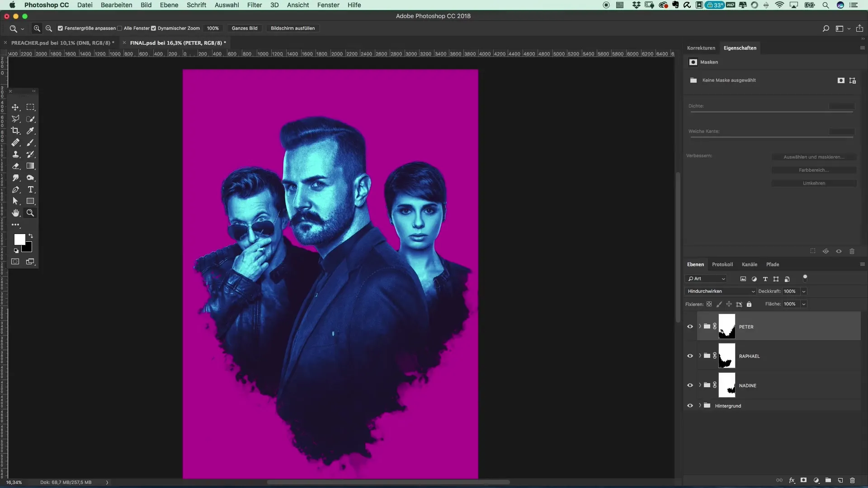
Task: Click Bildschirm ausfüllen button
Action: (x=292, y=28)
